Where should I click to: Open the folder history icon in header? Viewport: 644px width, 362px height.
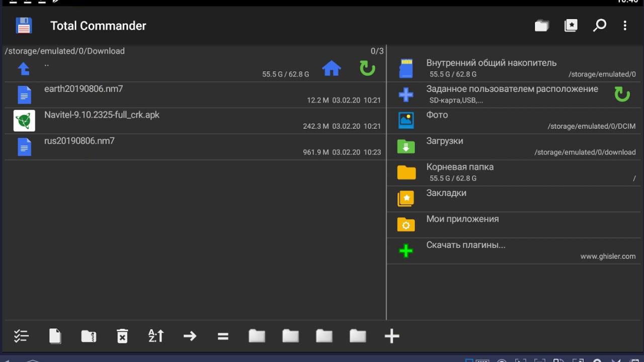pos(541,26)
